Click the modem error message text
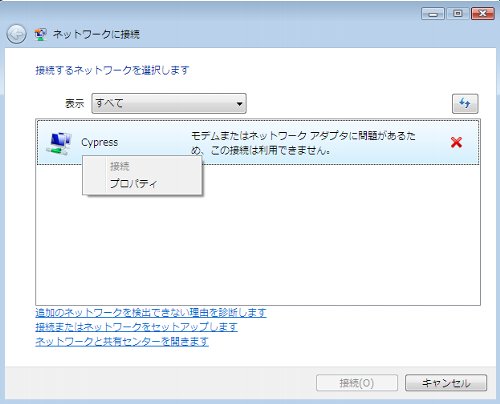500x404 pixels. coord(303,143)
